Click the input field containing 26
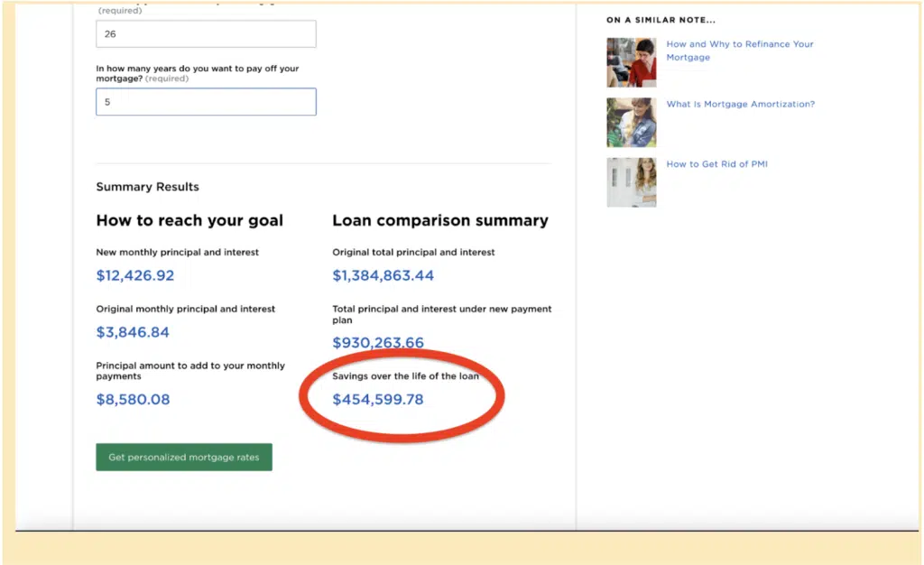This screenshot has height=565, width=924. tap(206, 34)
